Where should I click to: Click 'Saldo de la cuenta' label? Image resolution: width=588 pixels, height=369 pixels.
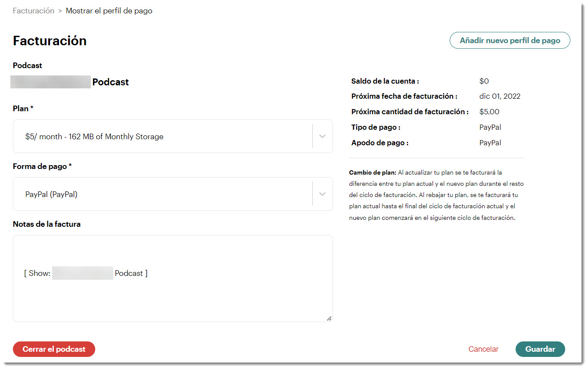(x=385, y=81)
